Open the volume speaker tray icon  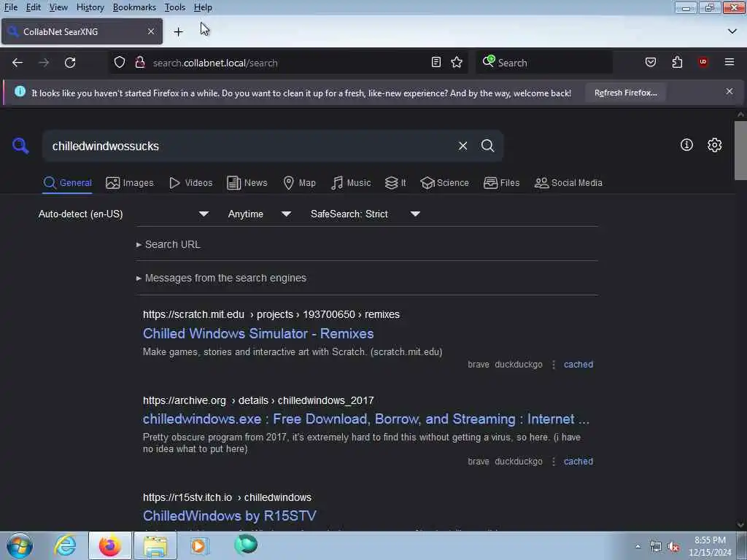pos(673,547)
